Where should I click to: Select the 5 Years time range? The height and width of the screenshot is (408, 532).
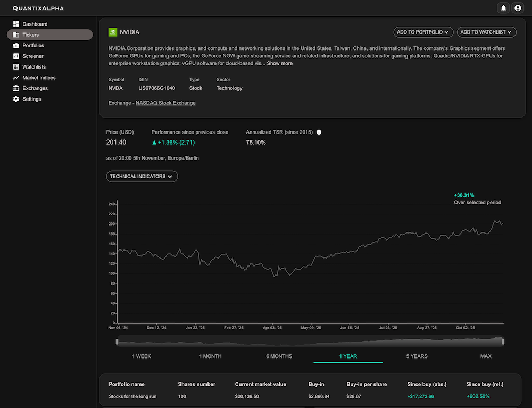pyautogui.click(x=417, y=356)
